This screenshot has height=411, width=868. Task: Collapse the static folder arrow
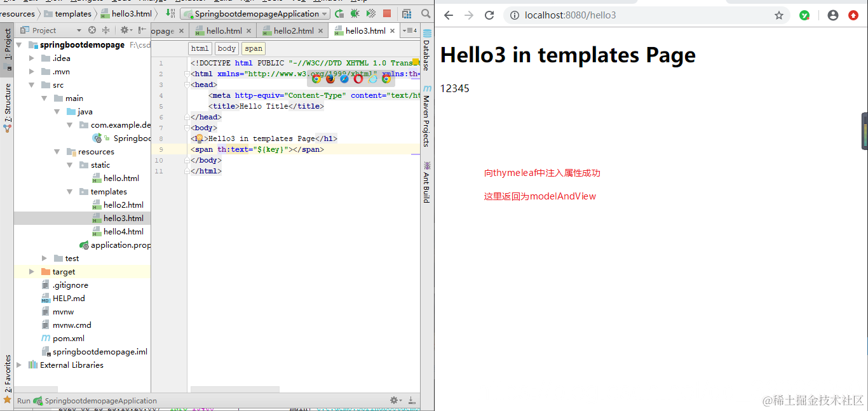pos(71,165)
